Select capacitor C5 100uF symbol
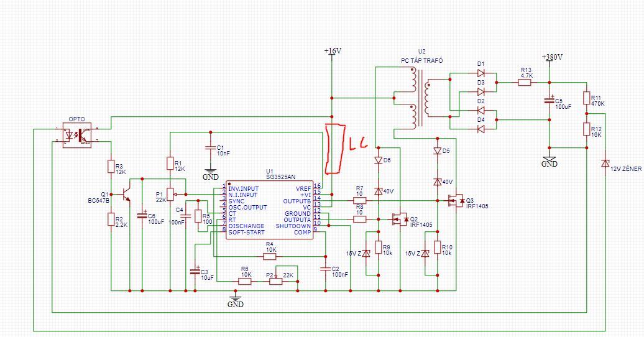The height and width of the screenshot is (337, 644). (x=549, y=100)
